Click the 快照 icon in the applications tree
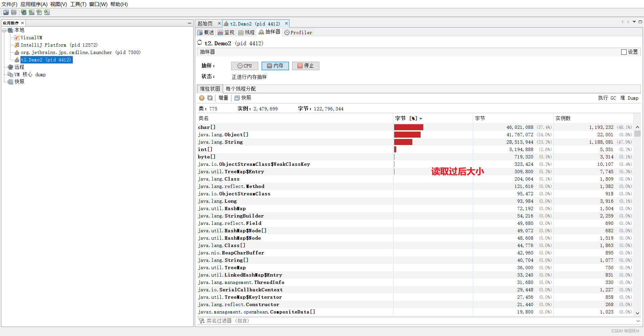 pos(10,82)
